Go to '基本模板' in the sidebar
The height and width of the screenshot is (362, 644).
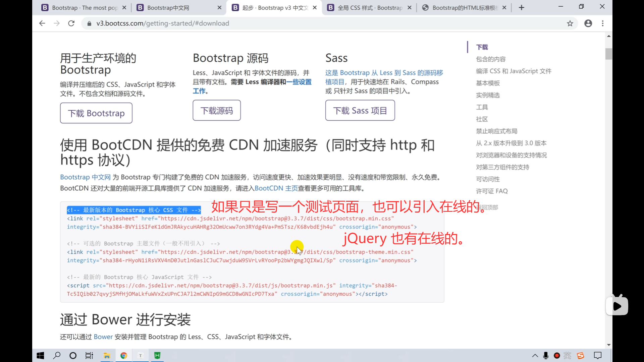(x=488, y=83)
